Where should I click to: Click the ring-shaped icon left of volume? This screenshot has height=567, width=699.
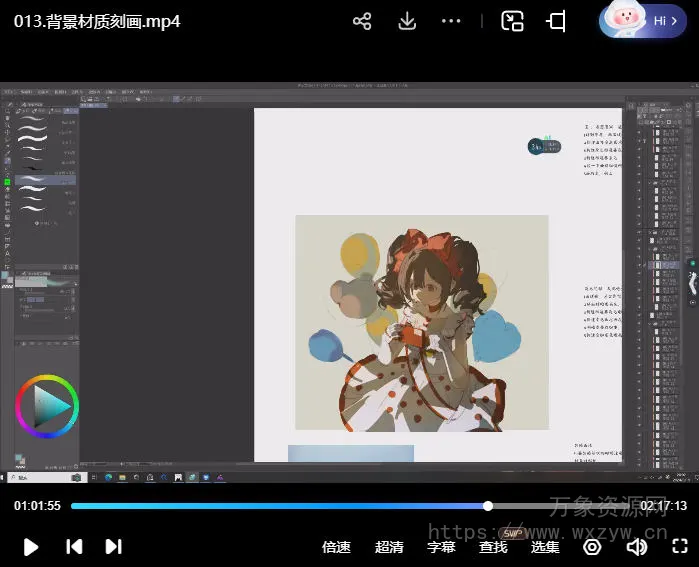coord(592,547)
